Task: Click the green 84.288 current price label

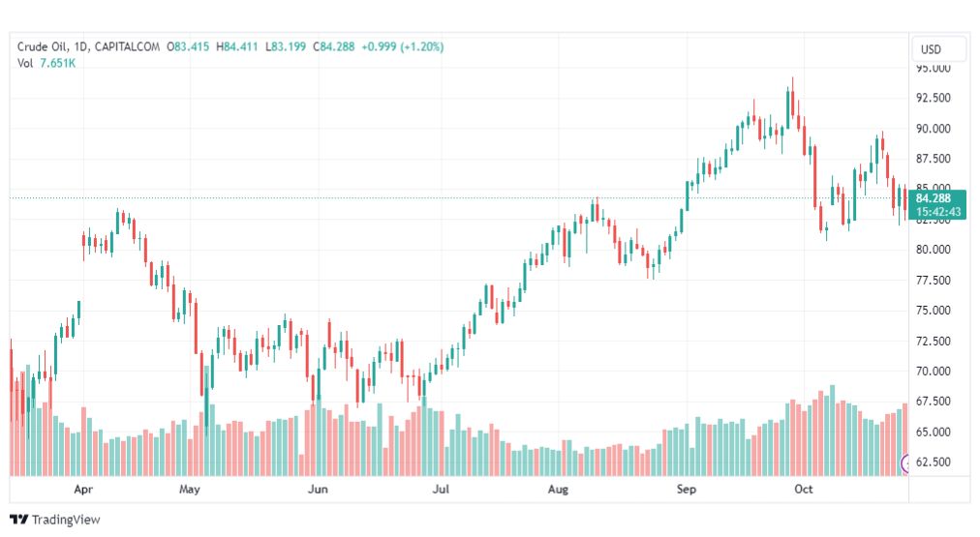Action: [x=936, y=198]
